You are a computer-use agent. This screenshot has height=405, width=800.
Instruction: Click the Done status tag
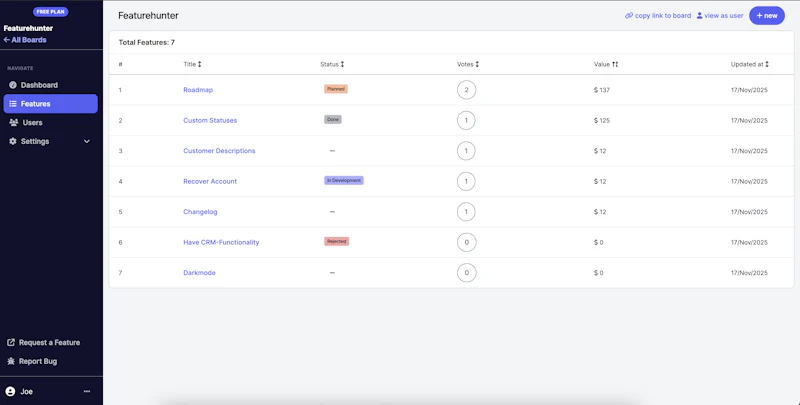pos(333,119)
